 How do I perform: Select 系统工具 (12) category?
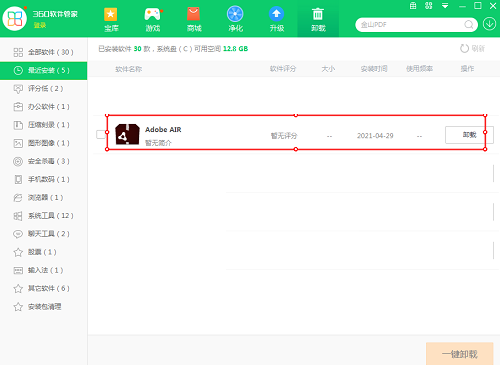(x=43, y=216)
